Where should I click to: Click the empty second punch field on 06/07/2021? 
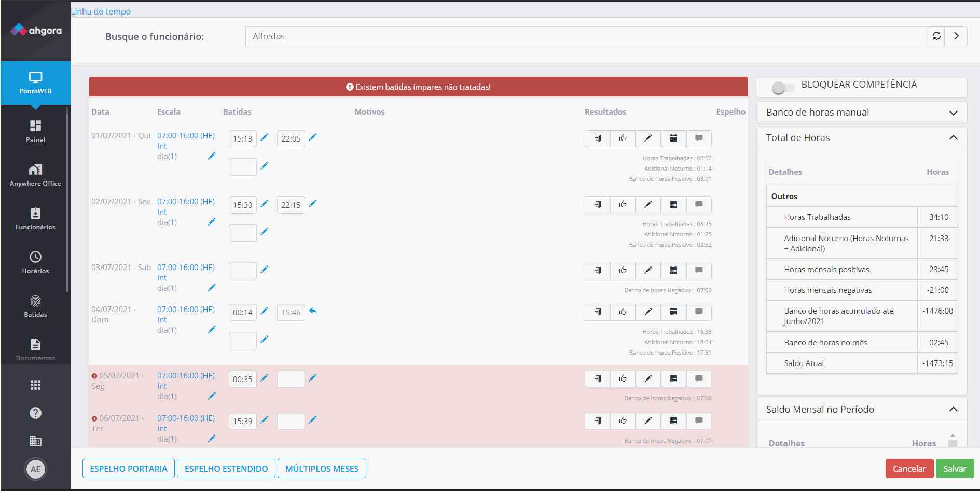291,421
